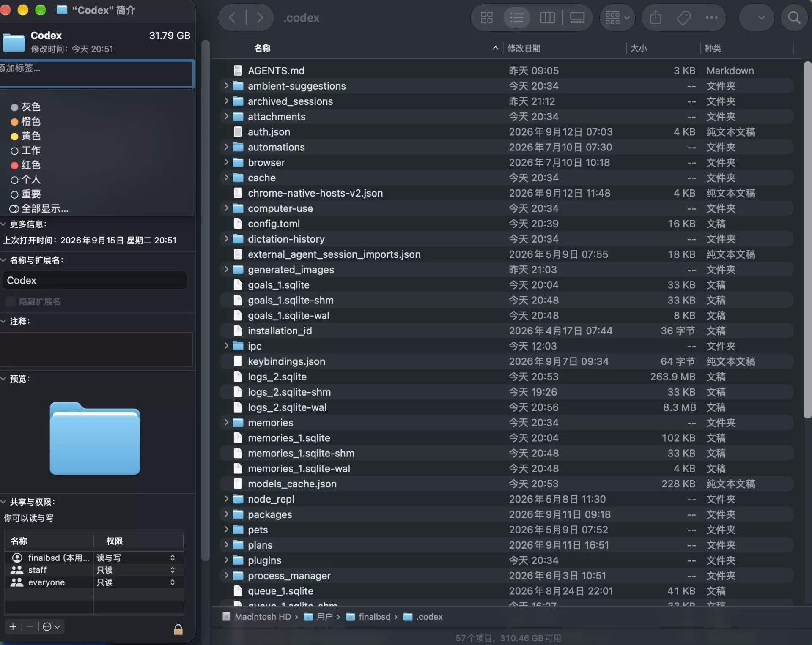812x645 pixels.
Task: Change everyone permission popup
Action: tap(136, 582)
